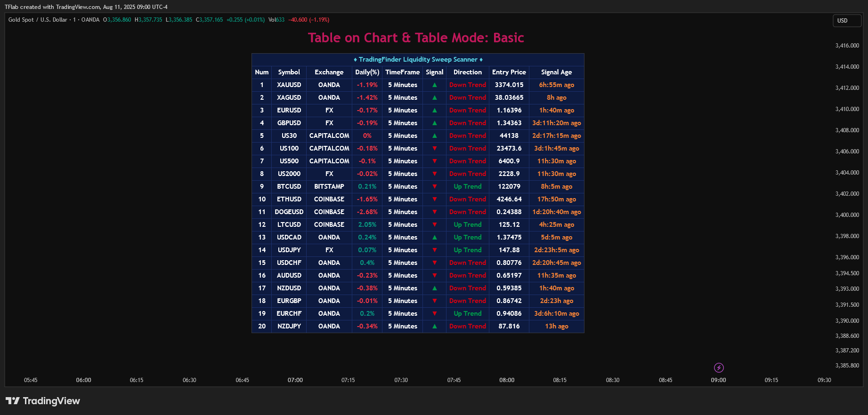The width and height of the screenshot is (868, 415).
Task: Click the 06:00 time axis label
Action: tap(84, 380)
